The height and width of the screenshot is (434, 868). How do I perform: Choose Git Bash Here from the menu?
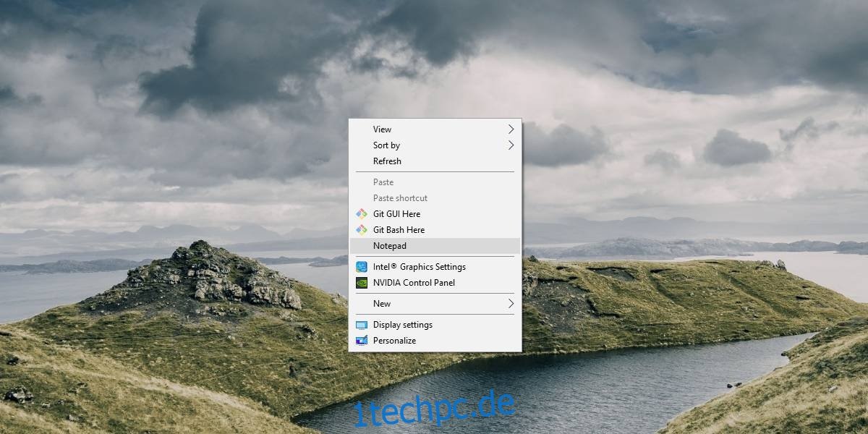point(435,230)
